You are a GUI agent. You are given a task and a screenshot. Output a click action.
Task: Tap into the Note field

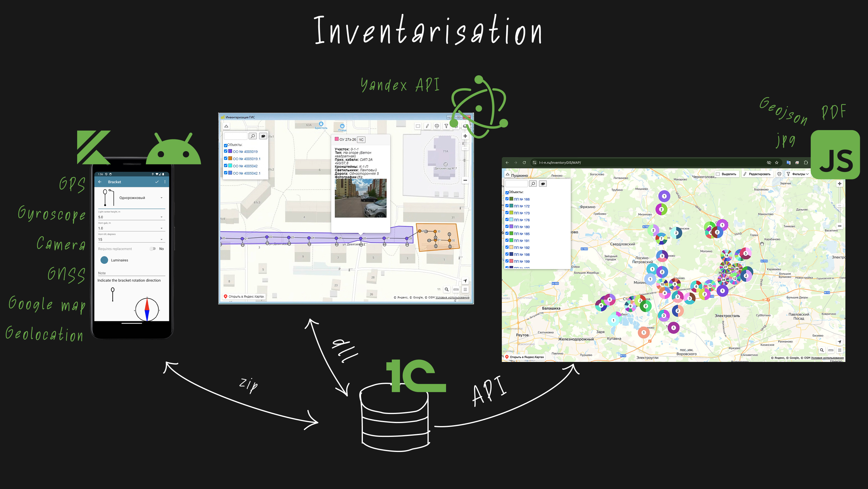pos(131,273)
